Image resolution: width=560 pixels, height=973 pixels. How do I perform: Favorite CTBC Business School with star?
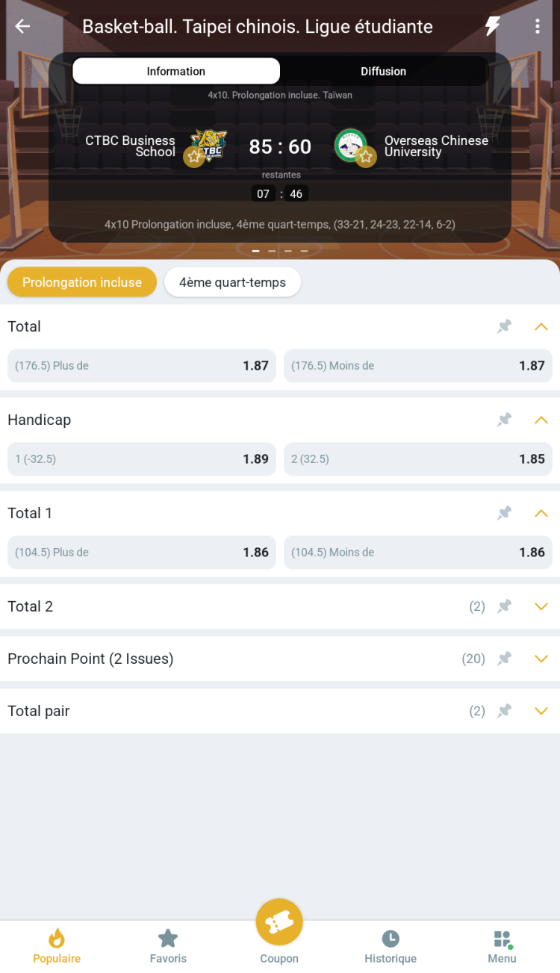click(x=195, y=157)
